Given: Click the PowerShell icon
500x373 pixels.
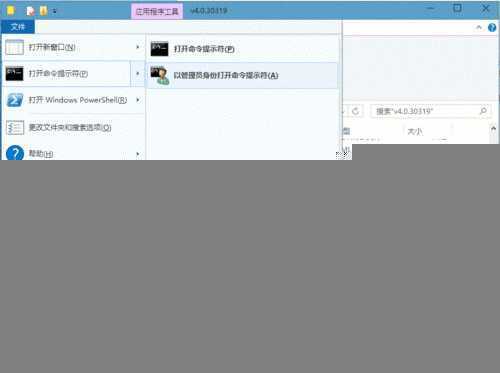Looking at the screenshot, I should point(15,100).
